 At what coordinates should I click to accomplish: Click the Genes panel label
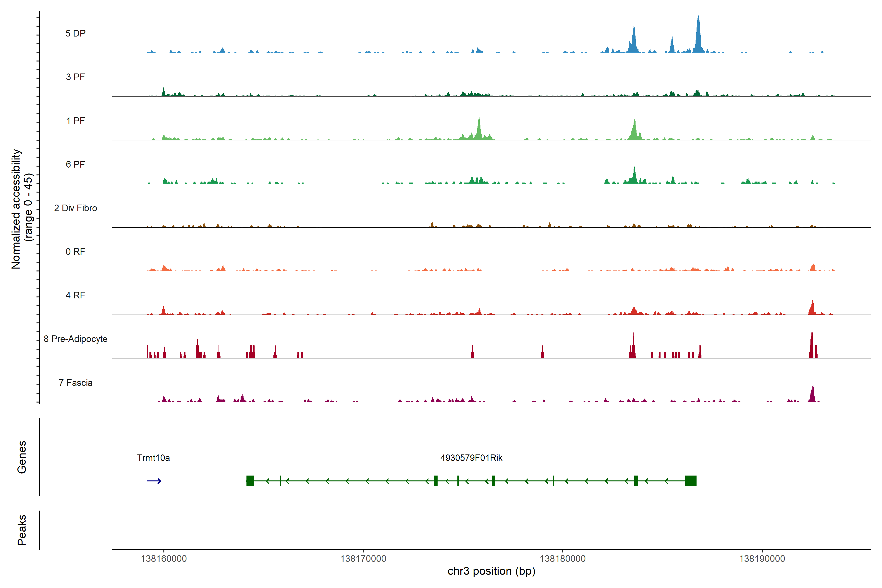(22, 457)
